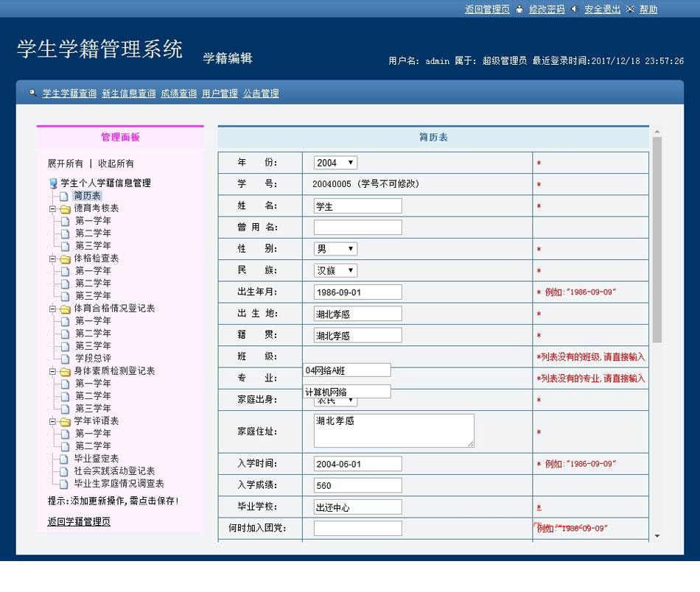The image size is (700, 592).
Task: Click the 安全退出 link
Action: coord(602,10)
